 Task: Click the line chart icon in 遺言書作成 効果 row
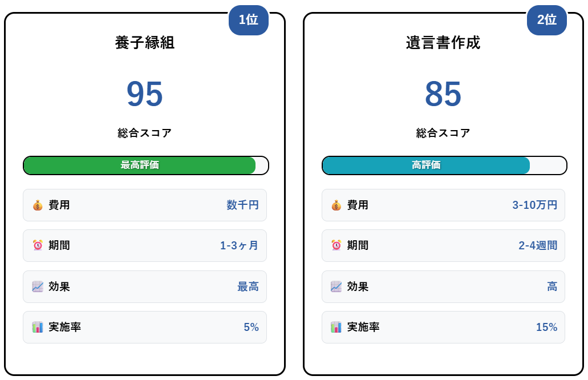click(336, 286)
